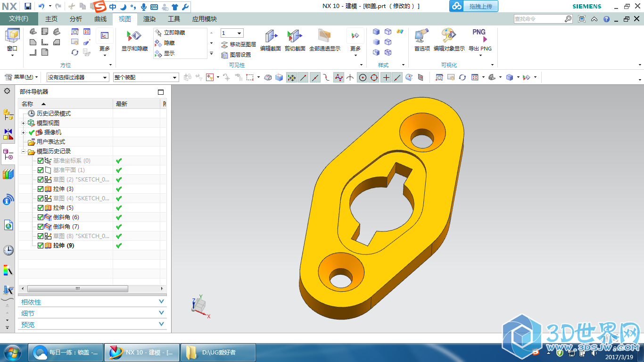Image resolution: width=644 pixels, height=362 pixels.
Task: Toggle the 基准平面 (1) checkbox
Action: click(x=40, y=170)
